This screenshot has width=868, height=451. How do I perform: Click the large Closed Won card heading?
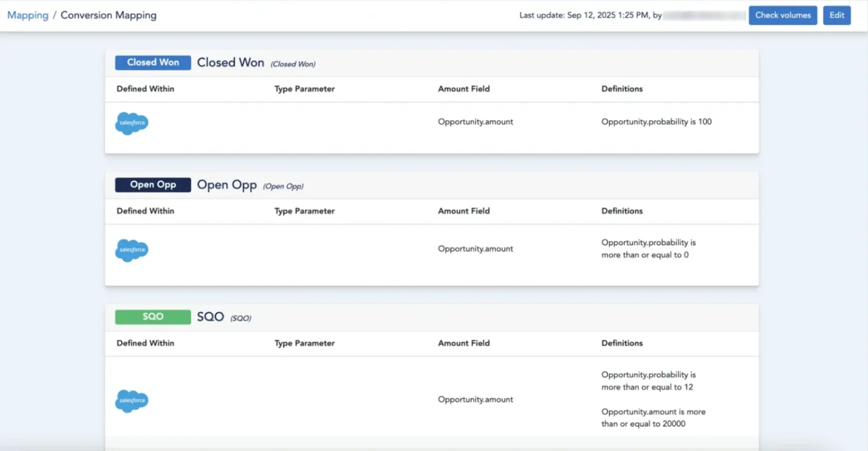(x=231, y=63)
